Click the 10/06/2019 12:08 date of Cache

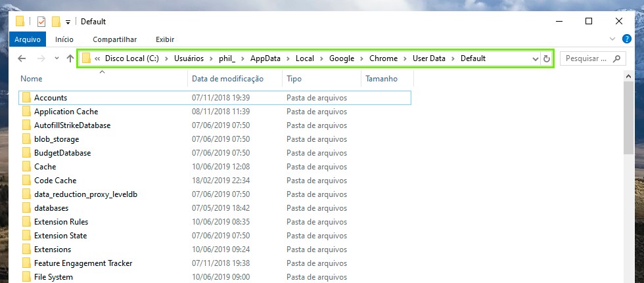point(221,167)
